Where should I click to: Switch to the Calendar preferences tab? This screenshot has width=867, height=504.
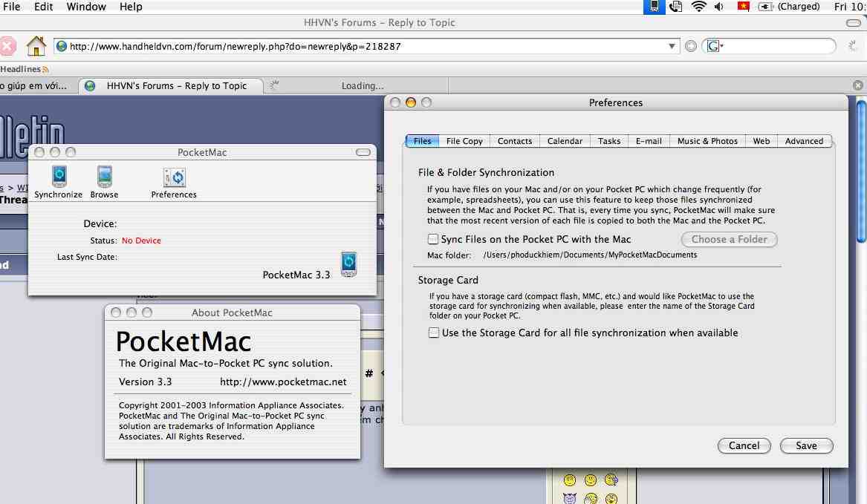[565, 141]
